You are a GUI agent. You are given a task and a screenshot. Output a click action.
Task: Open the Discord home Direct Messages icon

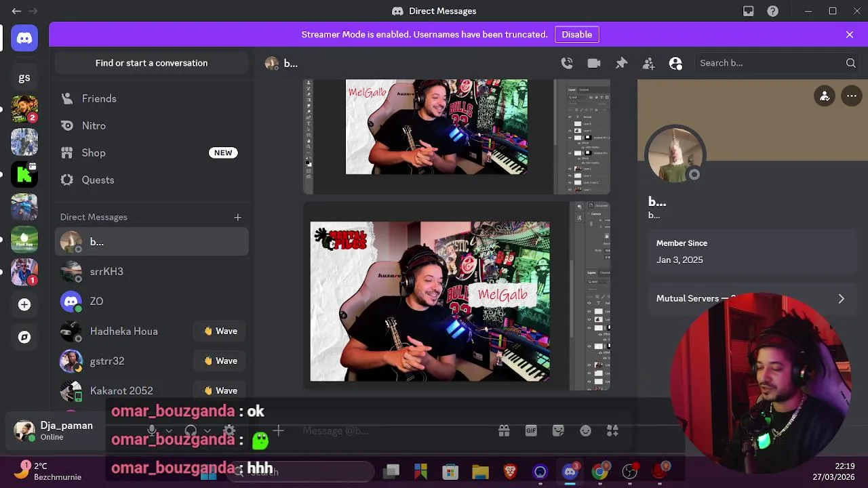coord(24,39)
